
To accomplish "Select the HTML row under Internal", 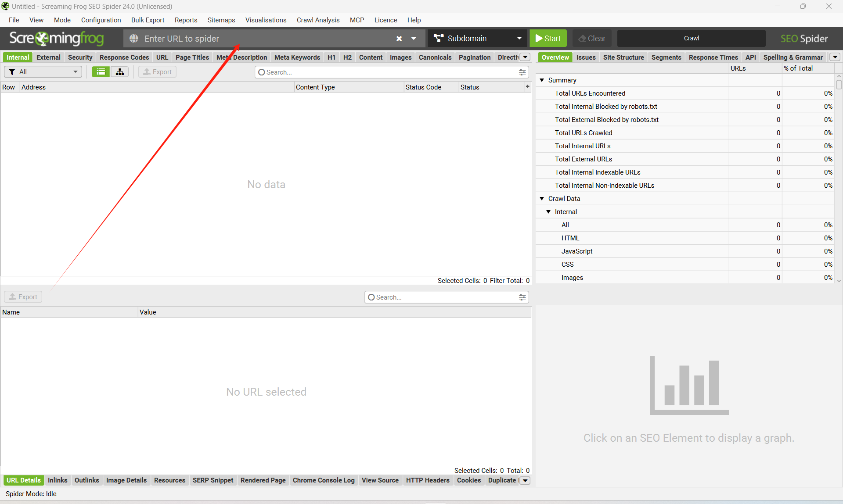I will (x=685, y=238).
